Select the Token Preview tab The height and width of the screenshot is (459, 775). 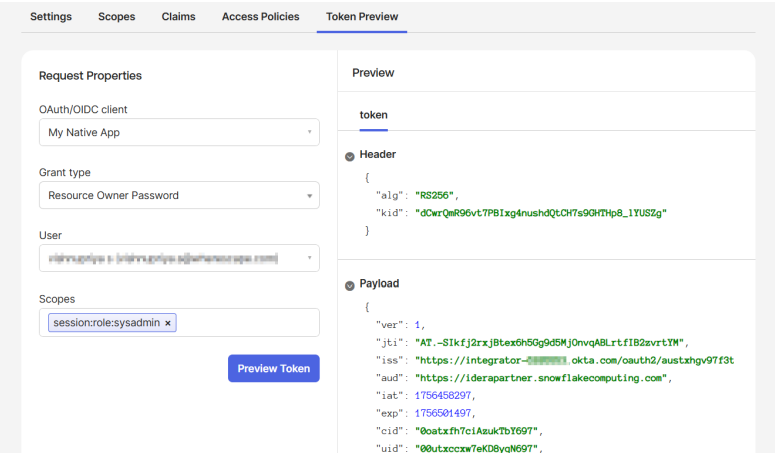pyautogui.click(x=362, y=17)
